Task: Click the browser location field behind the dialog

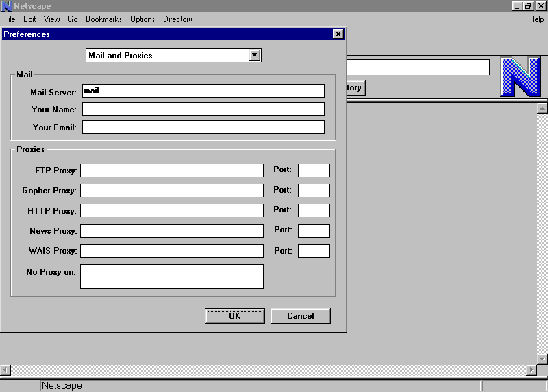Action: click(418, 67)
